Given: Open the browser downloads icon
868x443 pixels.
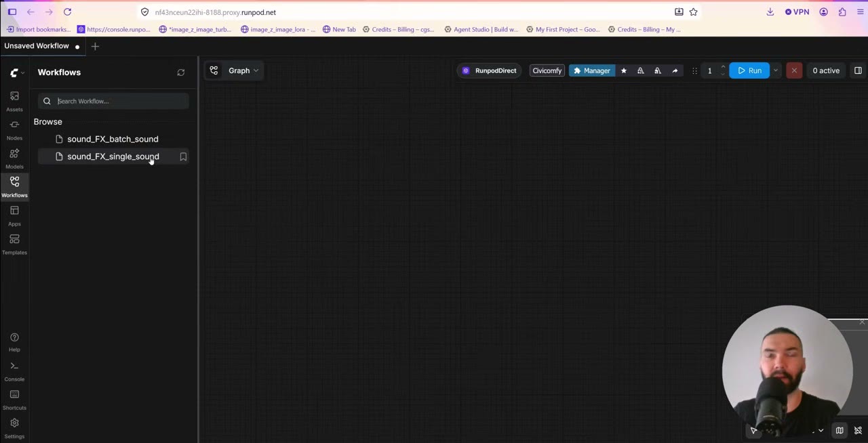Looking at the screenshot, I should tap(770, 12).
